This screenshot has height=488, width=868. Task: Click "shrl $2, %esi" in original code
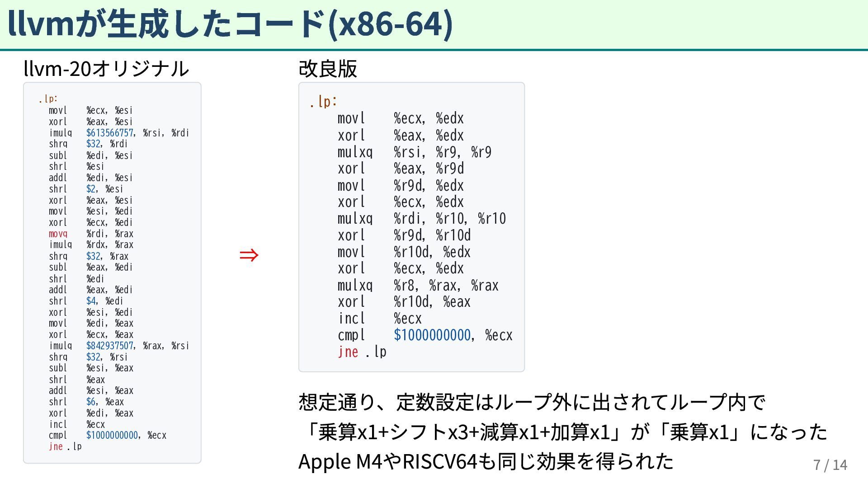coord(86,189)
